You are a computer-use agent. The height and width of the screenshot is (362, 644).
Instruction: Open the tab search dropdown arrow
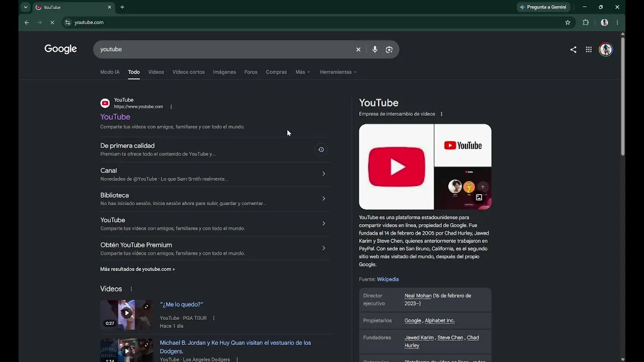(x=26, y=7)
